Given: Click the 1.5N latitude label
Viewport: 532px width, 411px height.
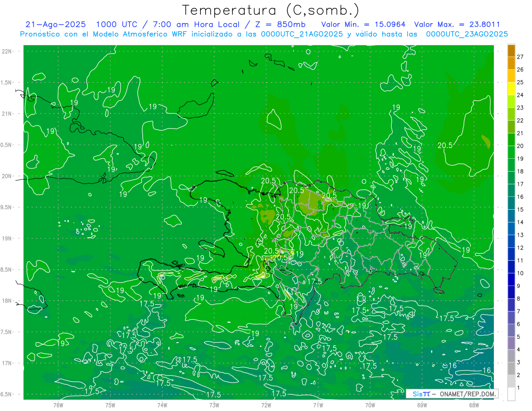Looking at the screenshot, I should tap(6, 82).
